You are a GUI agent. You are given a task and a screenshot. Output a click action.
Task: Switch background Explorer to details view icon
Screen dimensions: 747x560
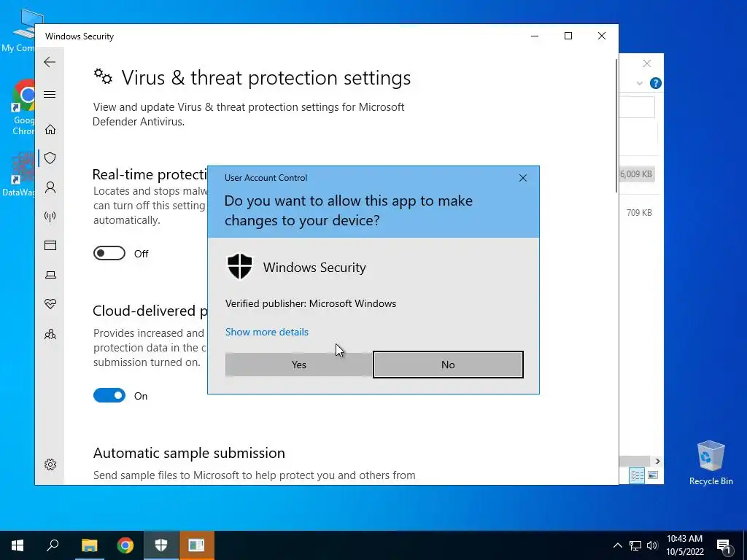coord(636,475)
